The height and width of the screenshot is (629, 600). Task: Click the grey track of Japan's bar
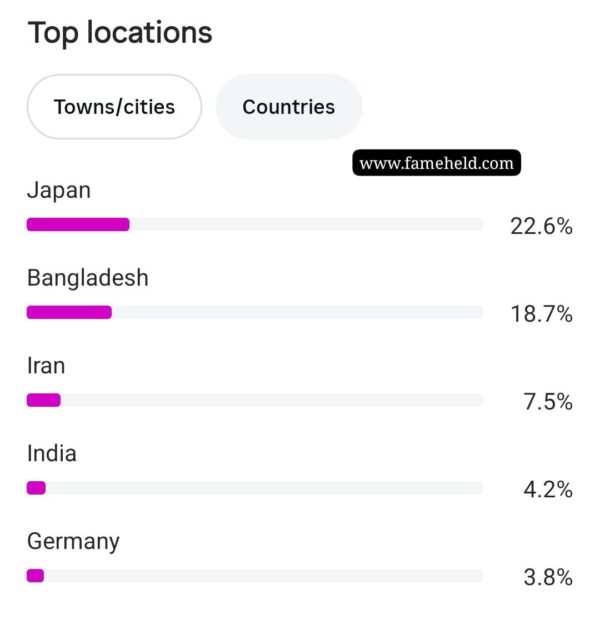(306, 225)
